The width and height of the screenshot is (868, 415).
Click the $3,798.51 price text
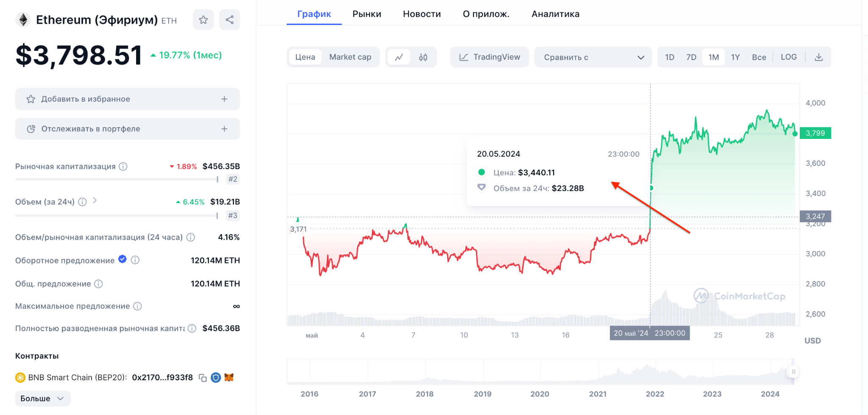point(79,55)
